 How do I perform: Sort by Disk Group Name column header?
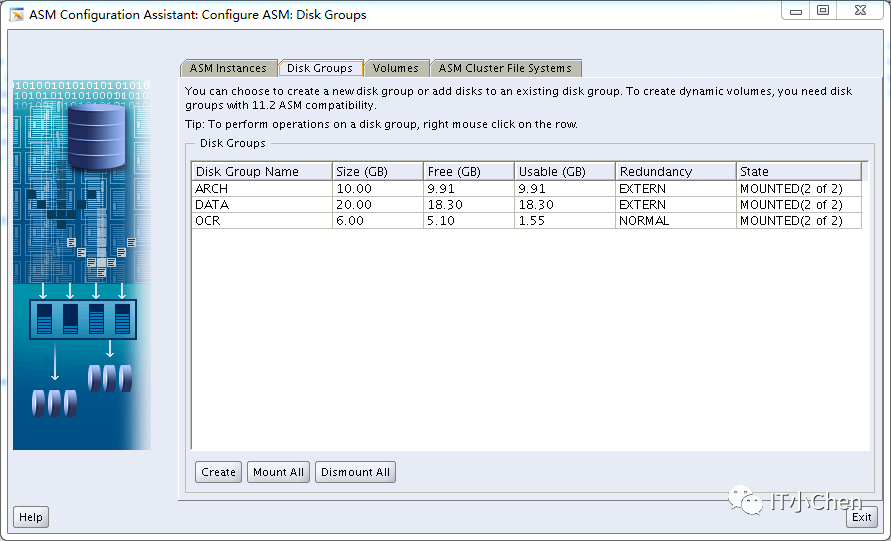coord(262,172)
